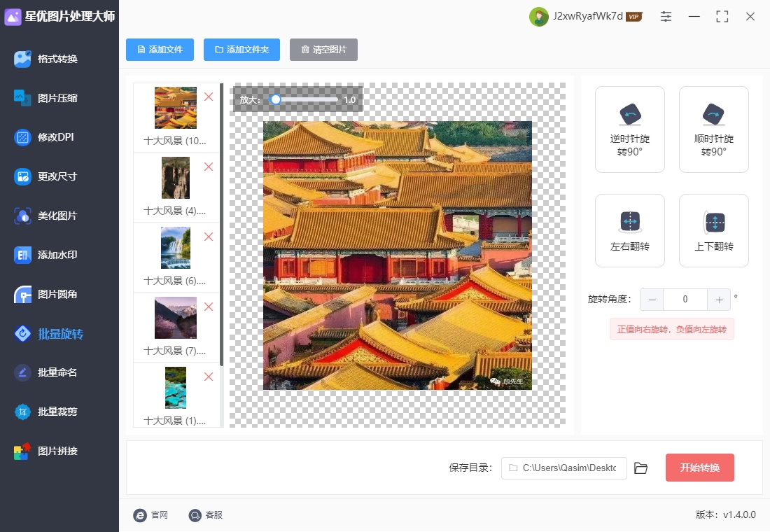Image resolution: width=770 pixels, height=532 pixels.
Task: Remove 十大风景 (4) image from list
Action: [209, 167]
